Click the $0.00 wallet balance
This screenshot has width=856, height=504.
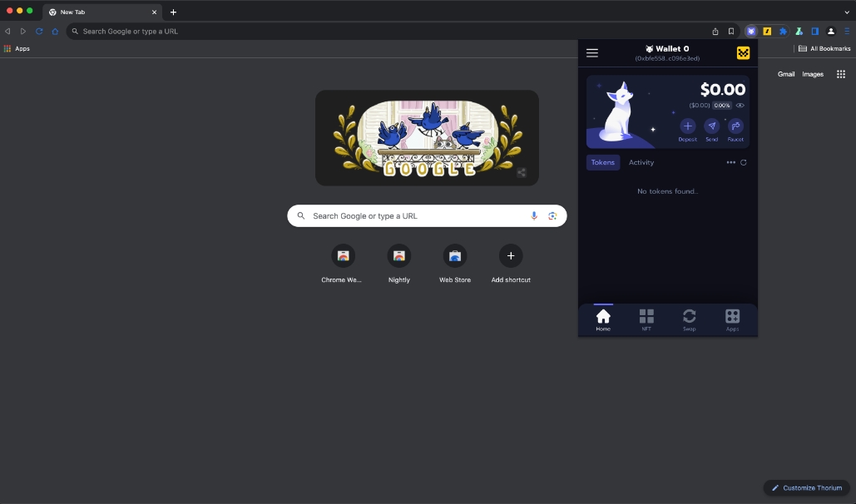(x=723, y=90)
